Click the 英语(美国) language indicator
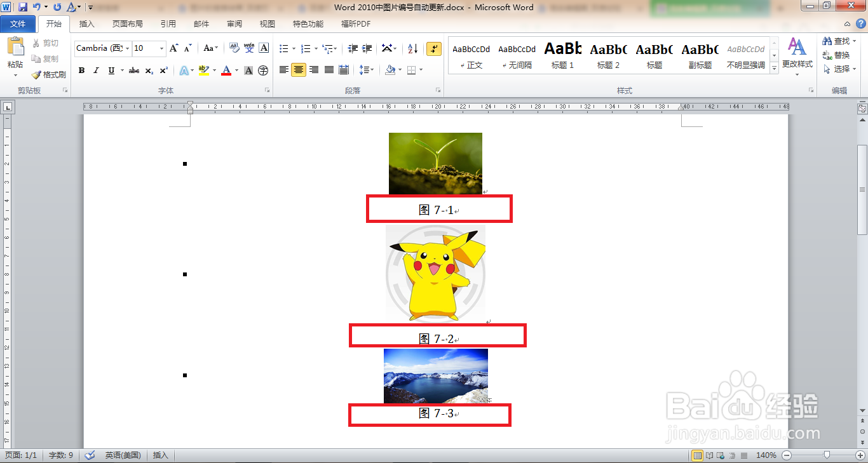Image resolution: width=868 pixels, height=463 pixels. coord(123,455)
